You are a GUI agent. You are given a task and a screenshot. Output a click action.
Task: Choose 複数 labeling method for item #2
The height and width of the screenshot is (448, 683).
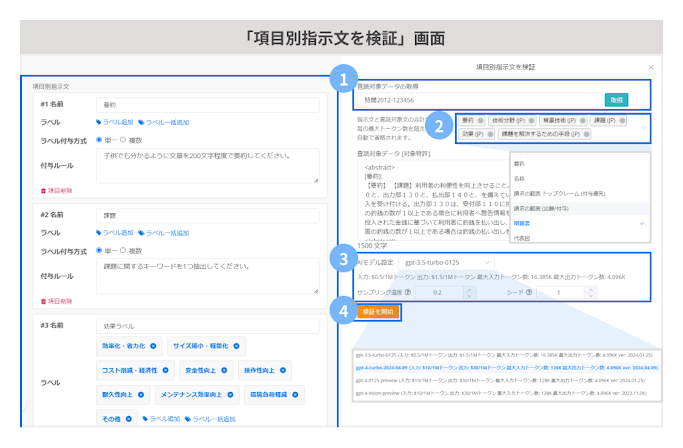click(x=123, y=250)
